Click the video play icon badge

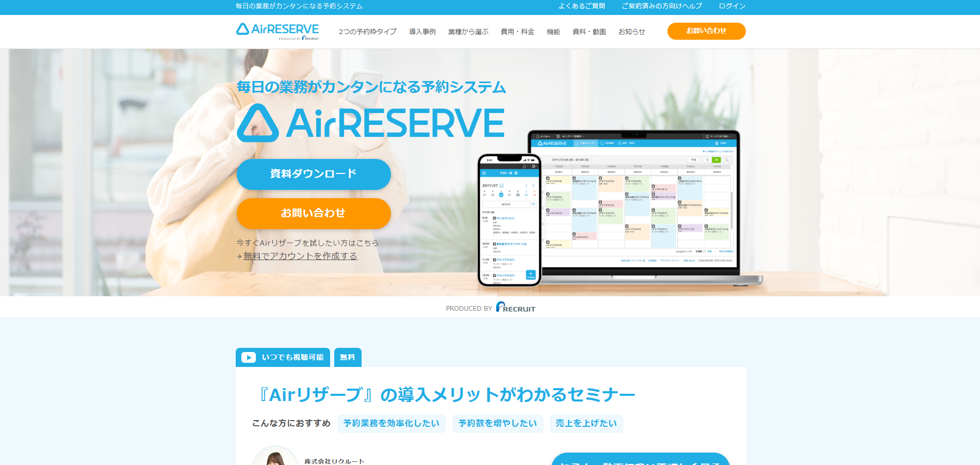click(x=249, y=358)
